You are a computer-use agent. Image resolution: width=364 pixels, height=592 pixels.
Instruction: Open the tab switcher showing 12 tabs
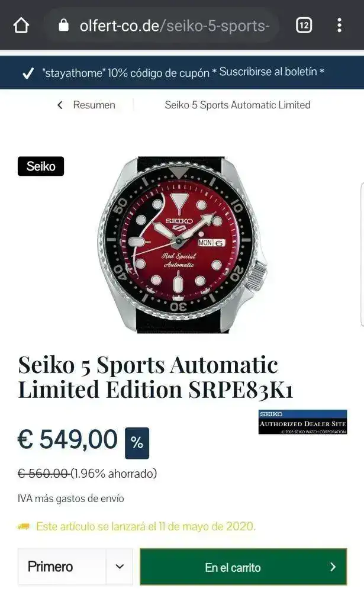point(304,25)
